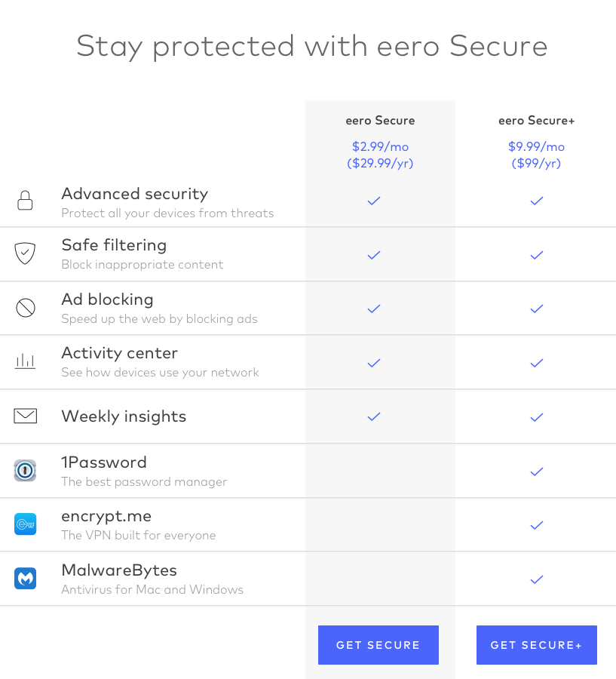The width and height of the screenshot is (616, 679).
Task: Click eero Secure checkmark for Advanced security
Action: coord(373,201)
